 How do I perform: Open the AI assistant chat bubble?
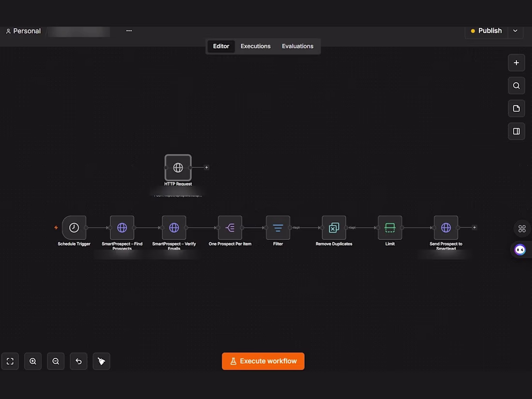click(520, 250)
